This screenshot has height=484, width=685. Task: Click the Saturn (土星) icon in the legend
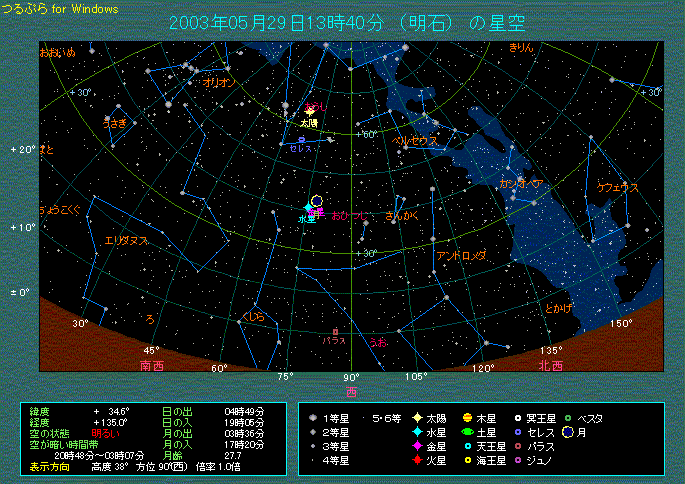pyautogui.click(x=467, y=432)
